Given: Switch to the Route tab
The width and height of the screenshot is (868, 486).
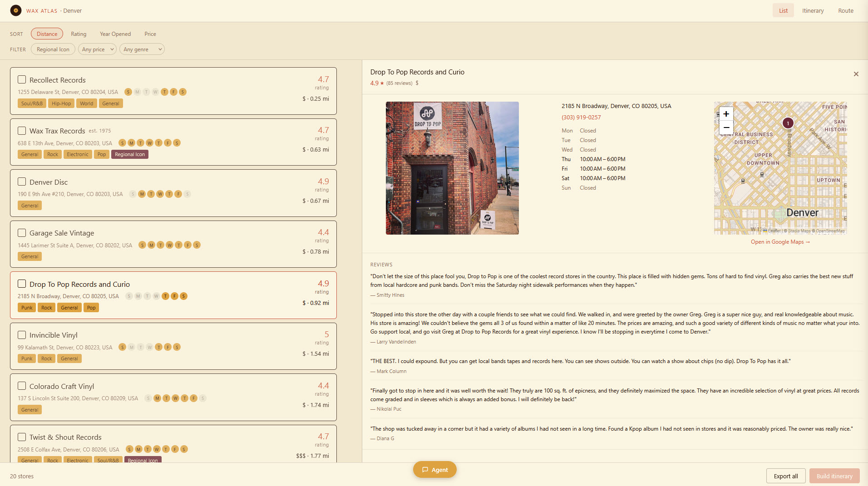Looking at the screenshot, I should (846, 10).
